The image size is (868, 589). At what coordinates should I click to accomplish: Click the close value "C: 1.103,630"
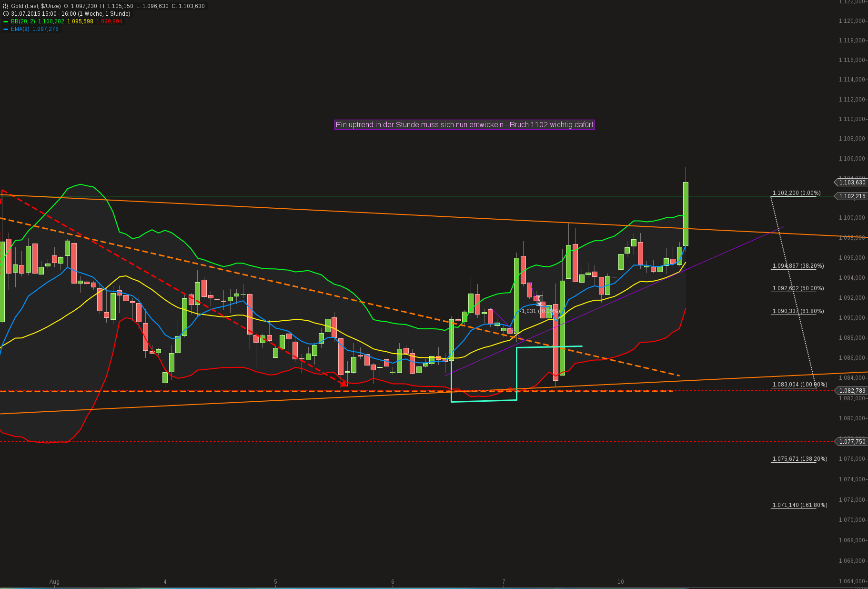[x=188, y=6]
